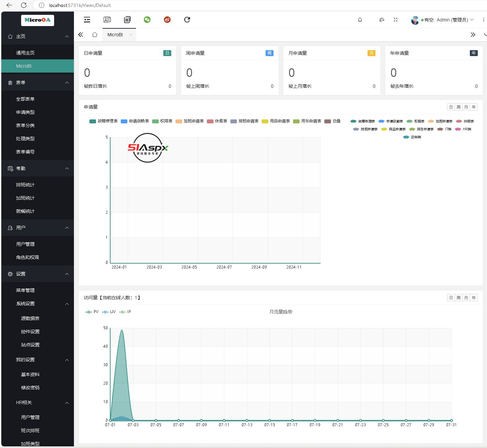Switch 访问量 chart to 年 view
This screenshot has width=487, height=448.
point(473,298)
